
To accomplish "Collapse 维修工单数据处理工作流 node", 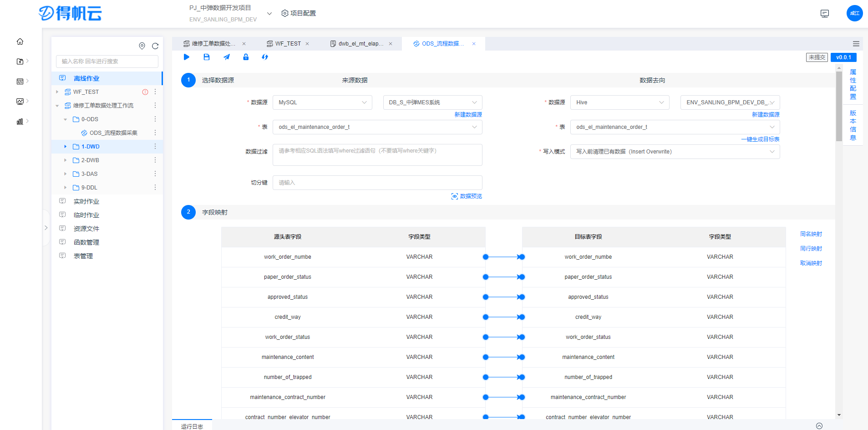I will point(57,106).
